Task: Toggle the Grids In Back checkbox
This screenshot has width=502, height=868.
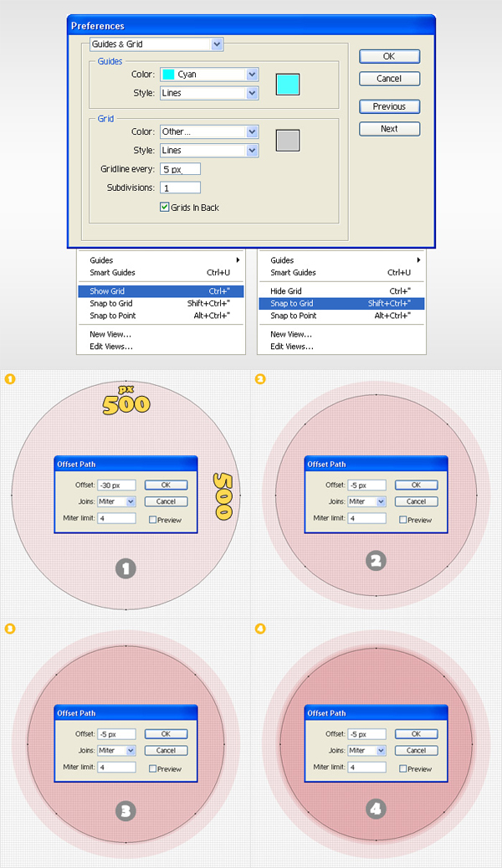Action: coord(164,207)
